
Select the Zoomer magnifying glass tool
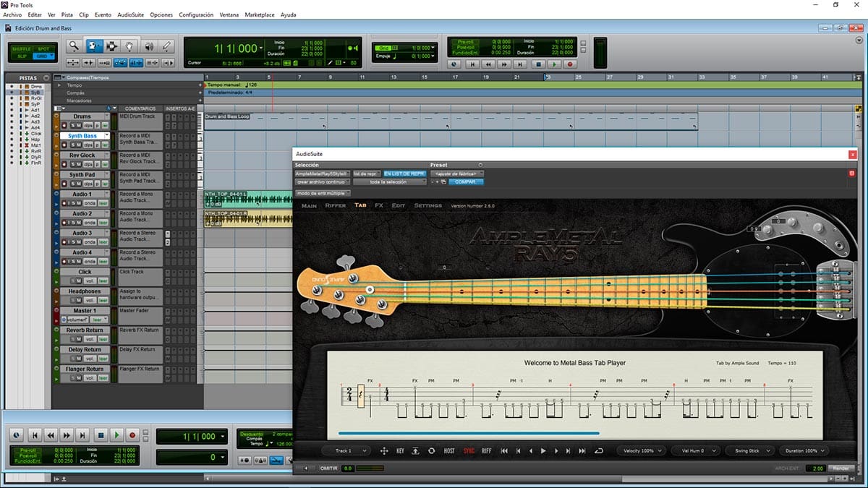tap(75, 46)
